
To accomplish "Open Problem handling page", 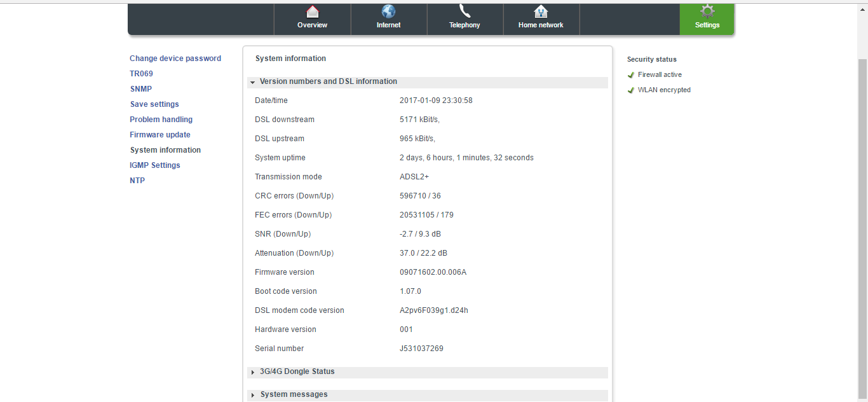I will coord(161,120).
